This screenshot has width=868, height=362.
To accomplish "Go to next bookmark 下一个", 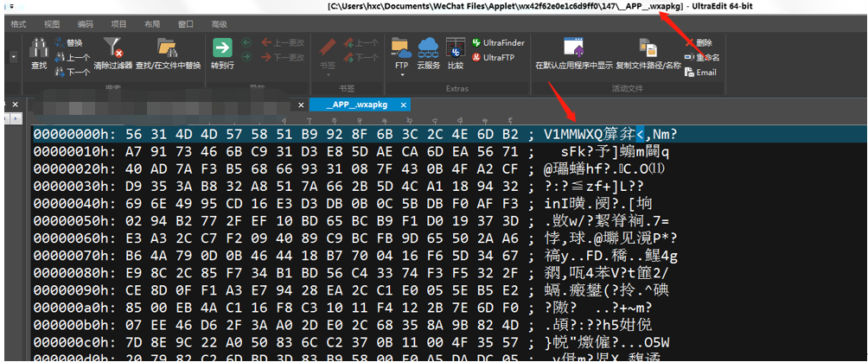I will pos(361,57).
